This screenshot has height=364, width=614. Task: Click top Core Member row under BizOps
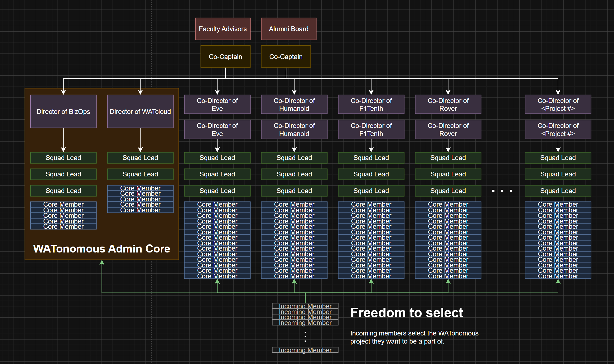coord(63,204)
